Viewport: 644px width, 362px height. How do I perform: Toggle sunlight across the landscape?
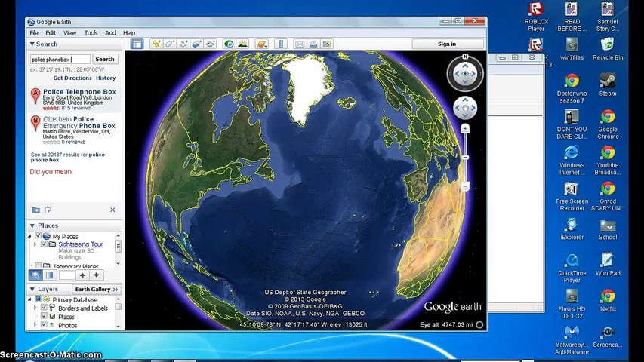243,44
